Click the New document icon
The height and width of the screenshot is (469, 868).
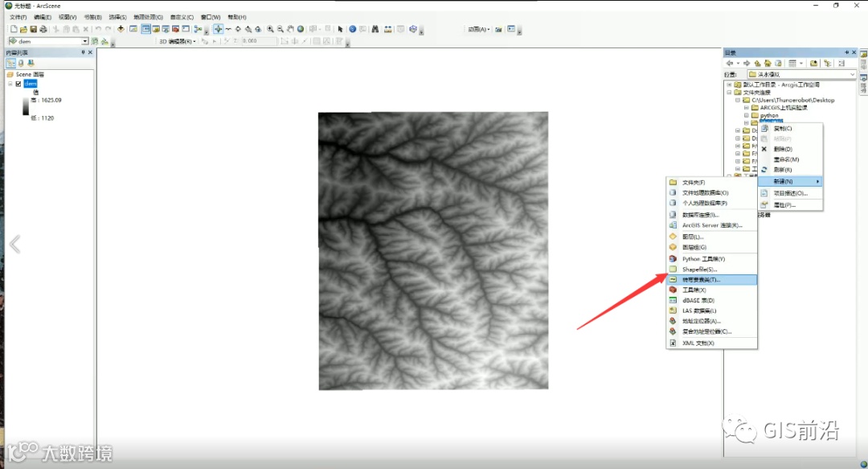[14, 29]
